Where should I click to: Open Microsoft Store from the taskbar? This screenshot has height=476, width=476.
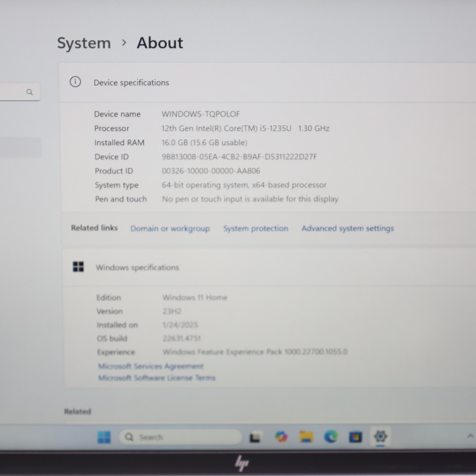pyautogui.click(x=356, y=437)
